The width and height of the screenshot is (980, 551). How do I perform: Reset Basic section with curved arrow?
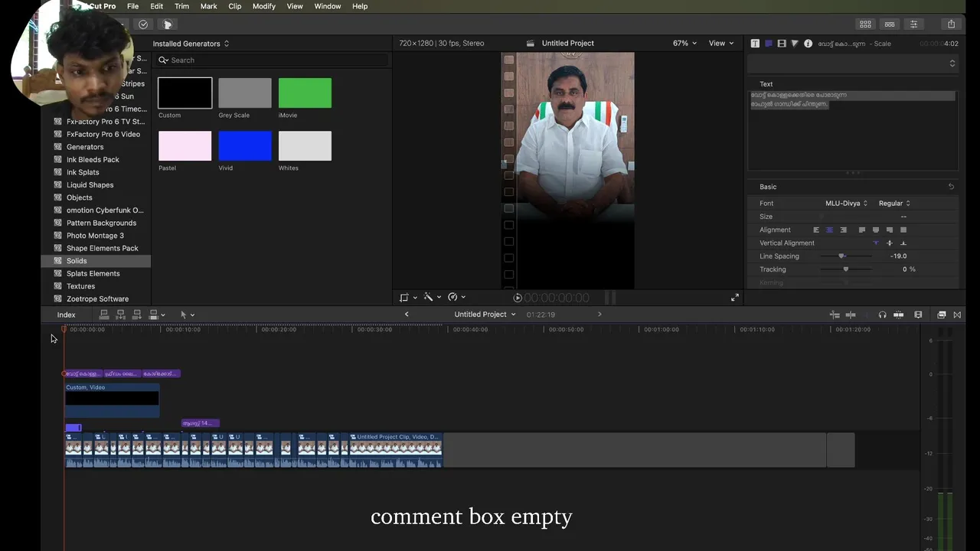[951, 187]
